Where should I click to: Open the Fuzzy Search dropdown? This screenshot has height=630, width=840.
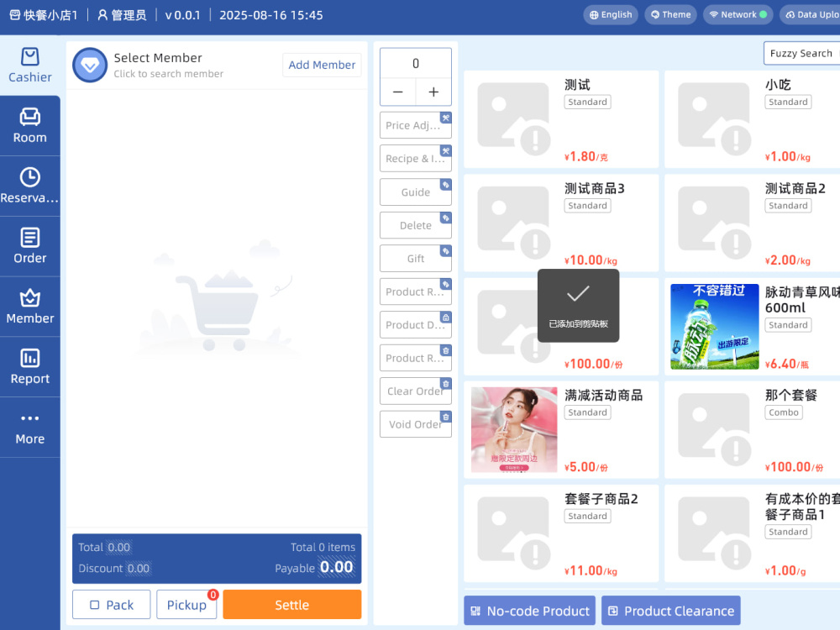801,53
